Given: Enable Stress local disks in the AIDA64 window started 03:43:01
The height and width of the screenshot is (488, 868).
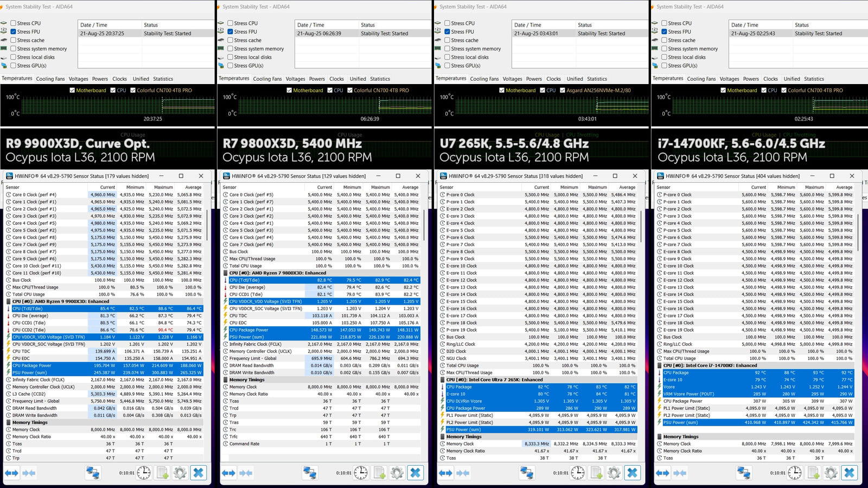Looking at the screenshot, I should [447, 57].
